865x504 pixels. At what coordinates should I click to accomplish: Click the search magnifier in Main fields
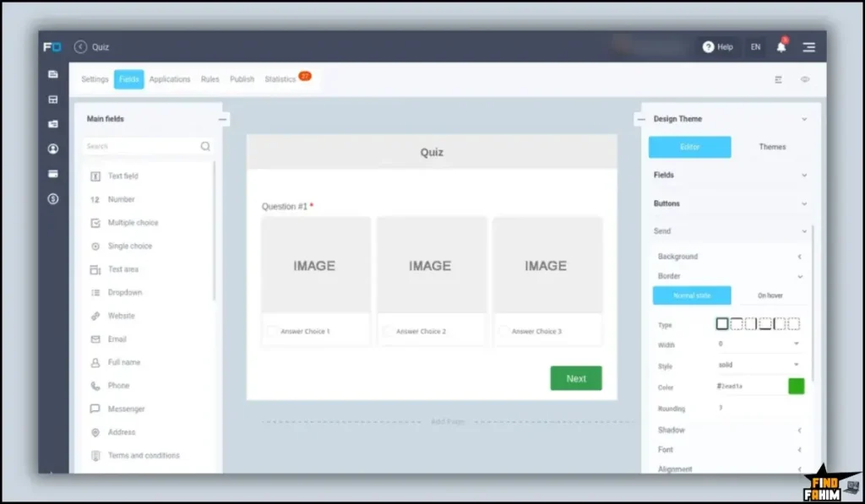click(205, 146)
